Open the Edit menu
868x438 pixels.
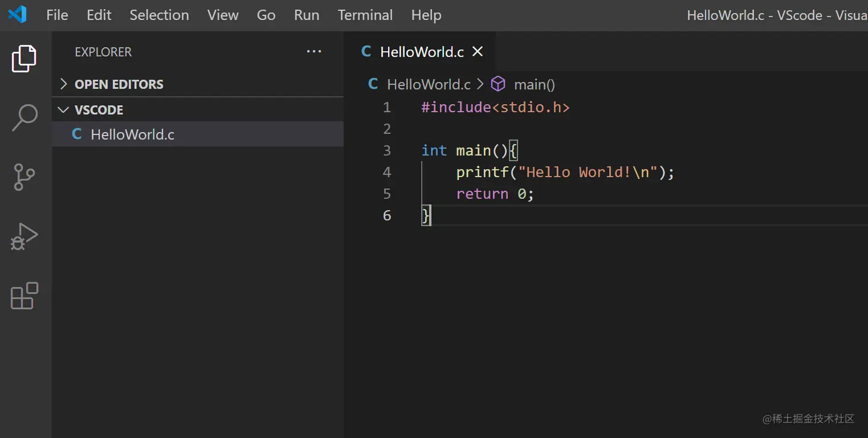[99, 15]
